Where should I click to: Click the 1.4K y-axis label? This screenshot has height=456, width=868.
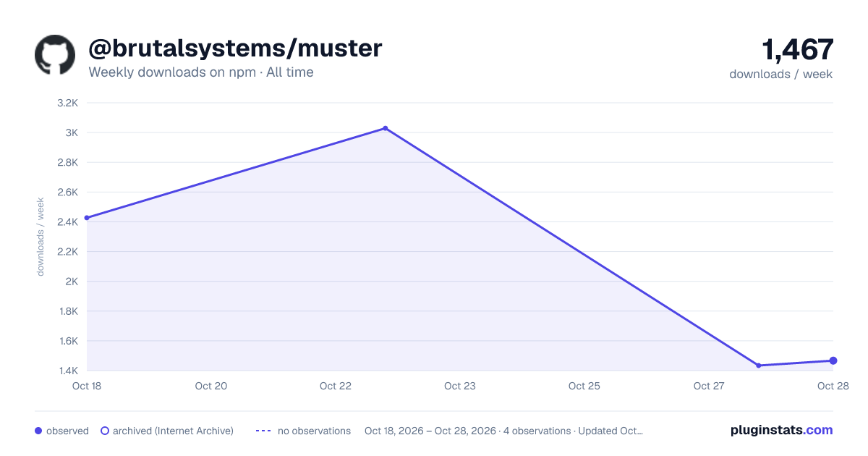pos(67,371)
